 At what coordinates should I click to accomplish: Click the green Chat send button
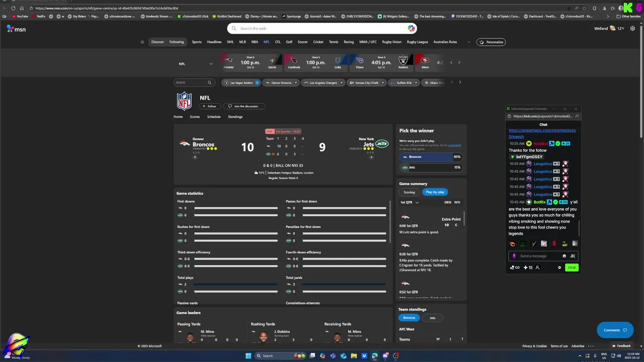[x=572, y=267]
